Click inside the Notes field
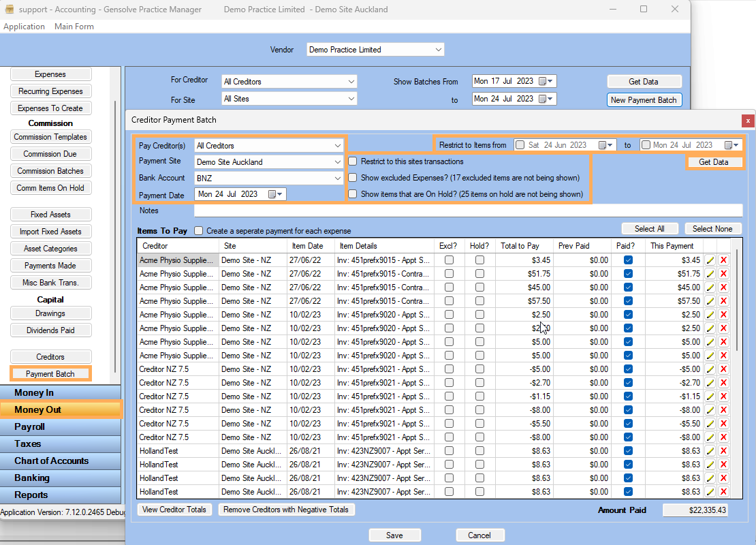The image size is (756, 545). tap(443, 210)
